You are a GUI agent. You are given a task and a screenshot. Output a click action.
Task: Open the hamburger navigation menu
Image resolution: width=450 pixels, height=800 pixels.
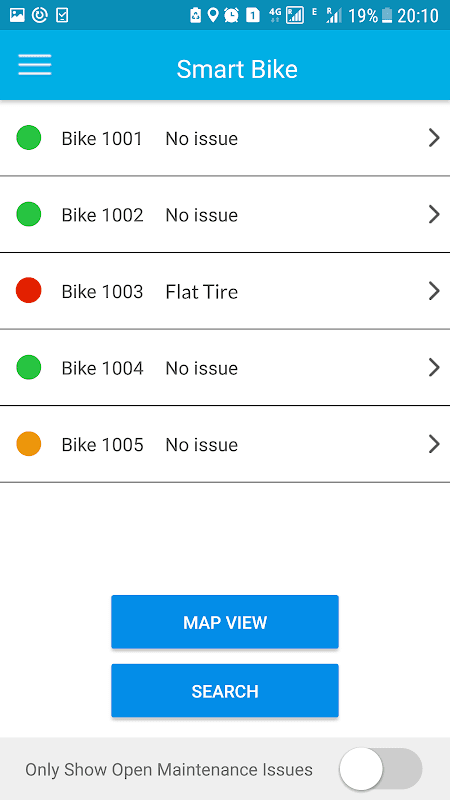tap(35, 65)
